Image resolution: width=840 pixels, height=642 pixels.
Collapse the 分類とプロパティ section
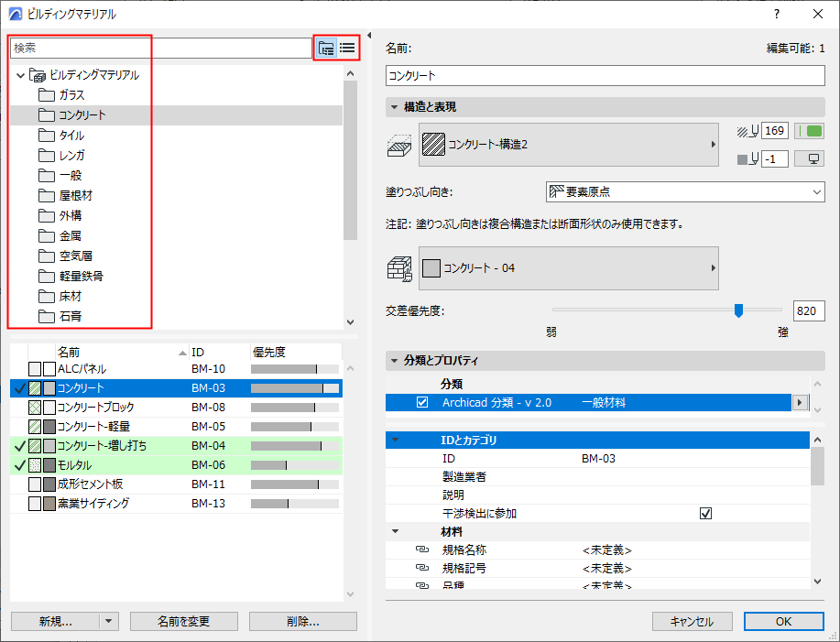coord(394,361)
